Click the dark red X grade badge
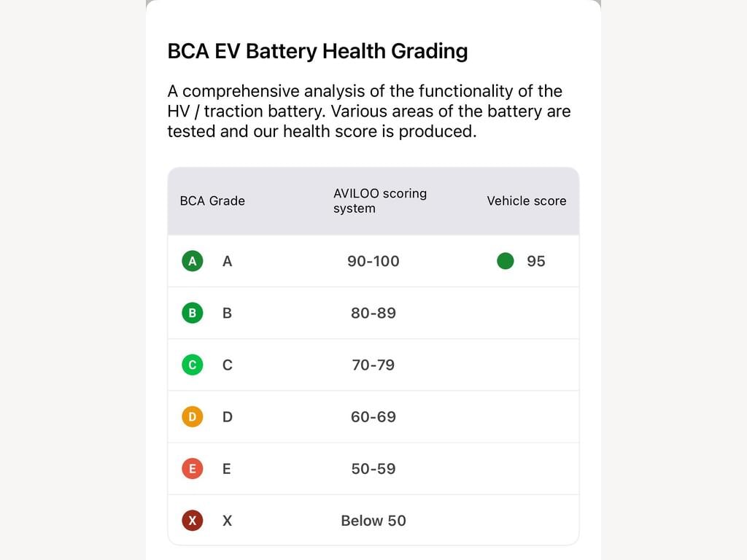The height and width of the screenshot is (560, 747). point(193,521)
